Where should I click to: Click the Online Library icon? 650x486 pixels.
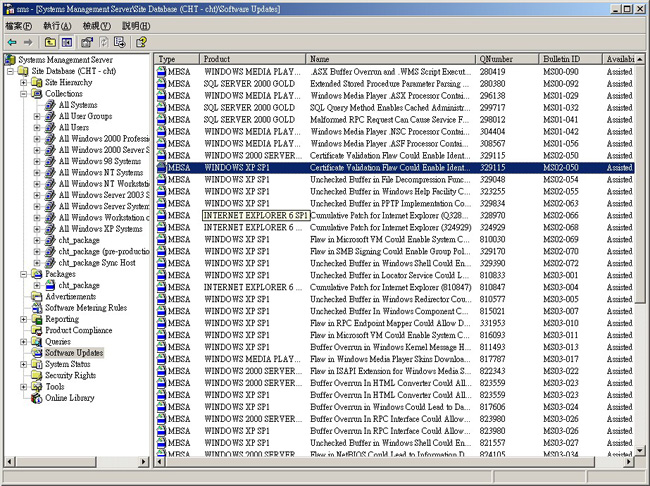[x=37, y=398]
